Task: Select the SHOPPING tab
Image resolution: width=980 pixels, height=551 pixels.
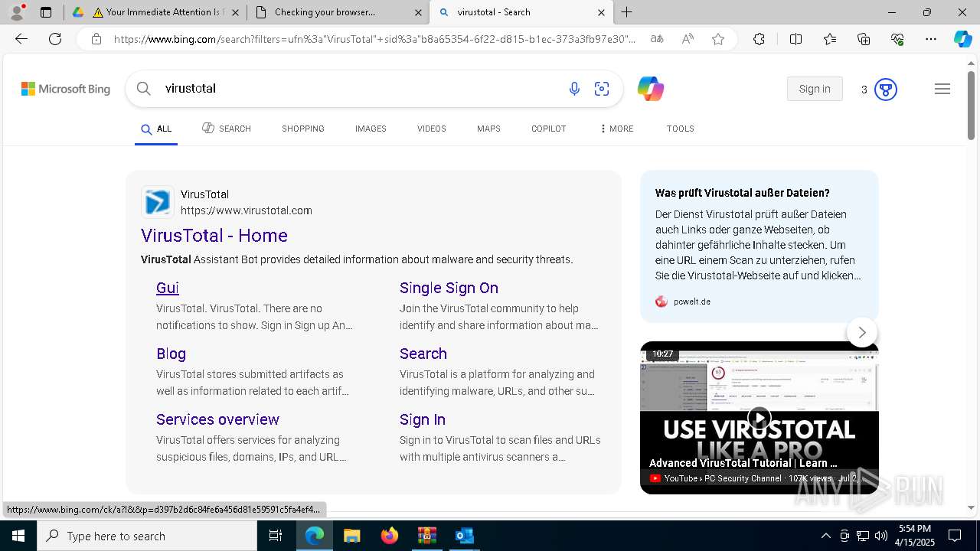Action: [303, 129]
